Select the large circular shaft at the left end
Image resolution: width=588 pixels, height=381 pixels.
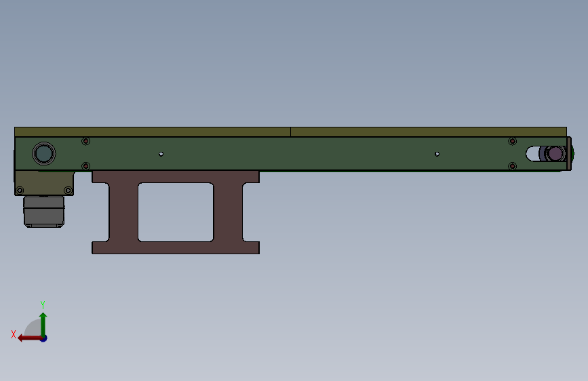[x=44, y=153]
